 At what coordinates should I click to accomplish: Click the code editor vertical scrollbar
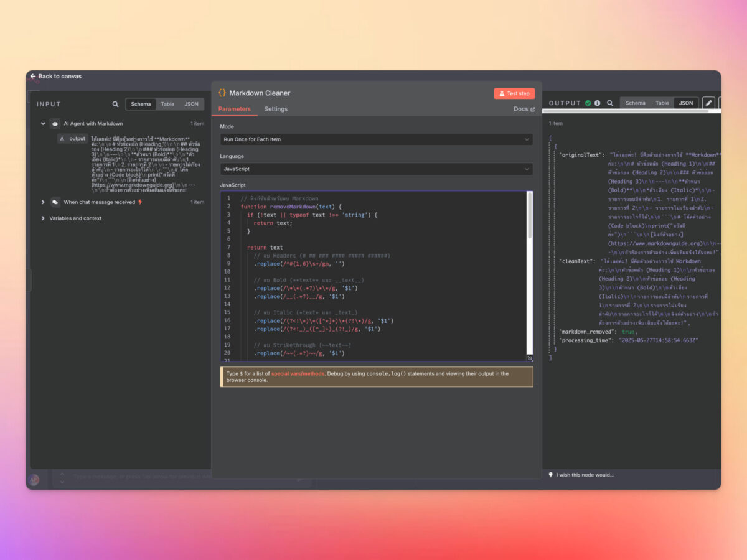[530, 215]
